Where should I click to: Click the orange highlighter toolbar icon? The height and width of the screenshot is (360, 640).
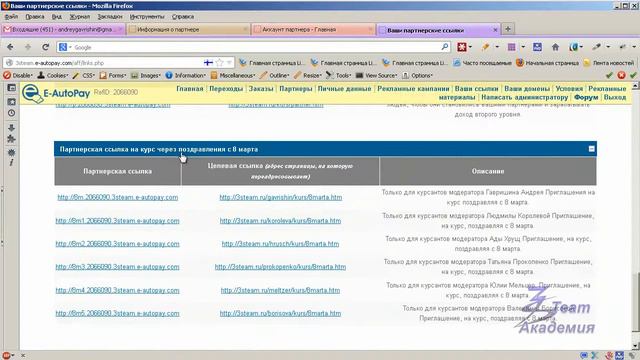click(x=485, y=47)
